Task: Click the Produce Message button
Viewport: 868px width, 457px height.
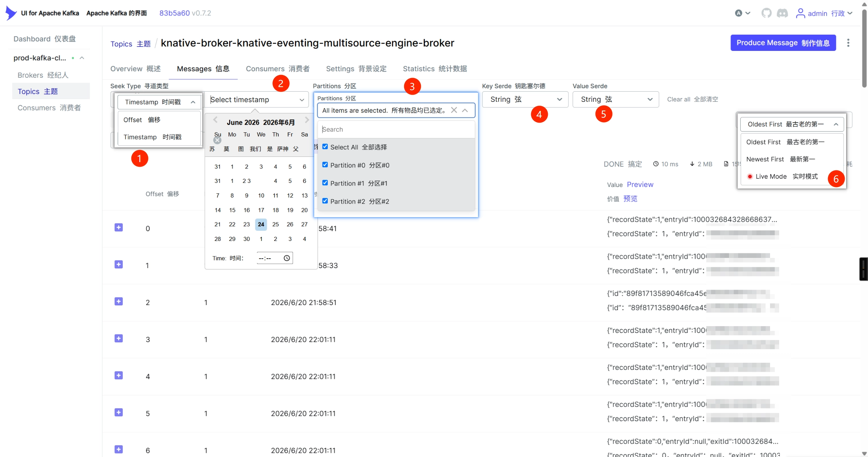Action: click(783, 43)
